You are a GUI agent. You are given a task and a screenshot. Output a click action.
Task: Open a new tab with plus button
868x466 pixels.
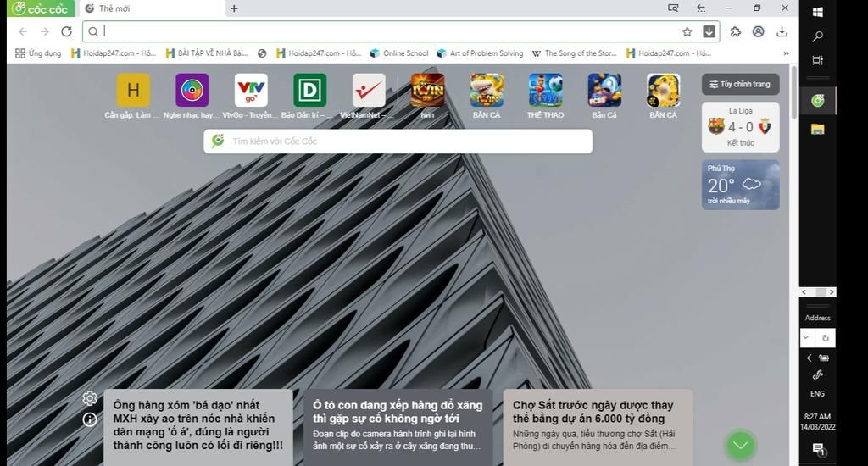click(234, 8)
